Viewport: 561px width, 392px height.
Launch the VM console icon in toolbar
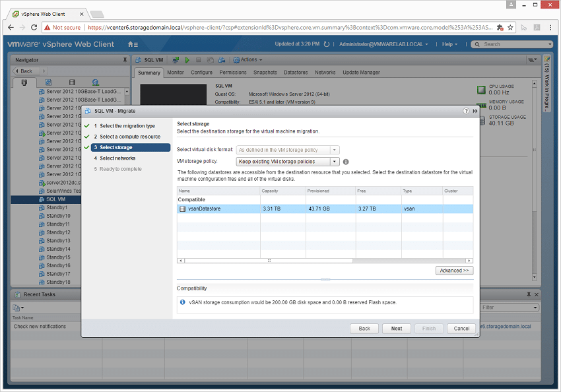pyautogui.click(x=176, y=60)
